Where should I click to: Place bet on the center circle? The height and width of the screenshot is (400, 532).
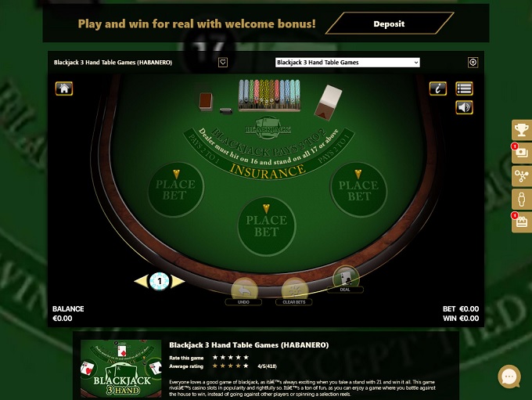coord(266,225)
